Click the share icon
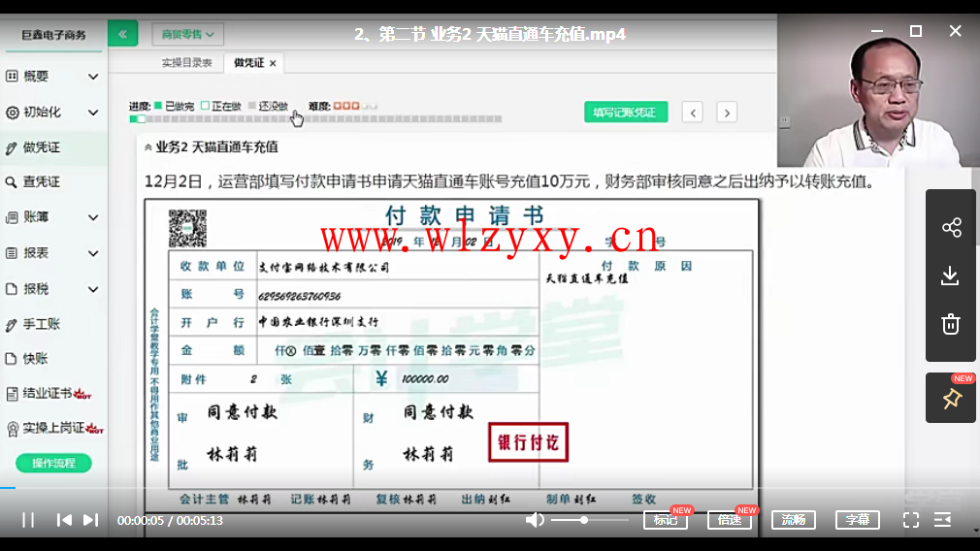Viewport: 980px width, 551px height. pyautogui.click(x=951, y=227)
